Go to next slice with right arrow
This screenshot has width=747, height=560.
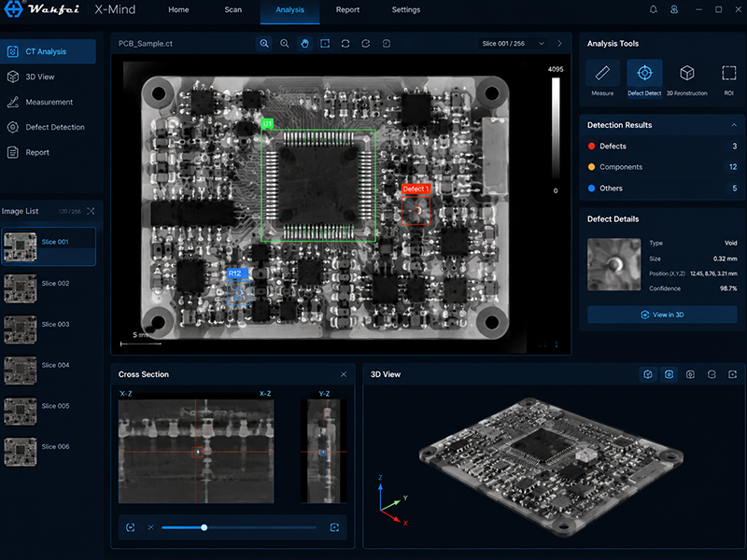click(x=559, y=44)
